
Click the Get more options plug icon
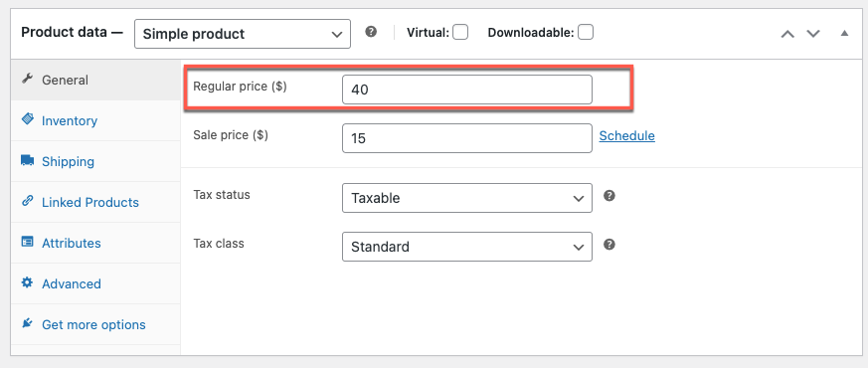coord(27,323)
